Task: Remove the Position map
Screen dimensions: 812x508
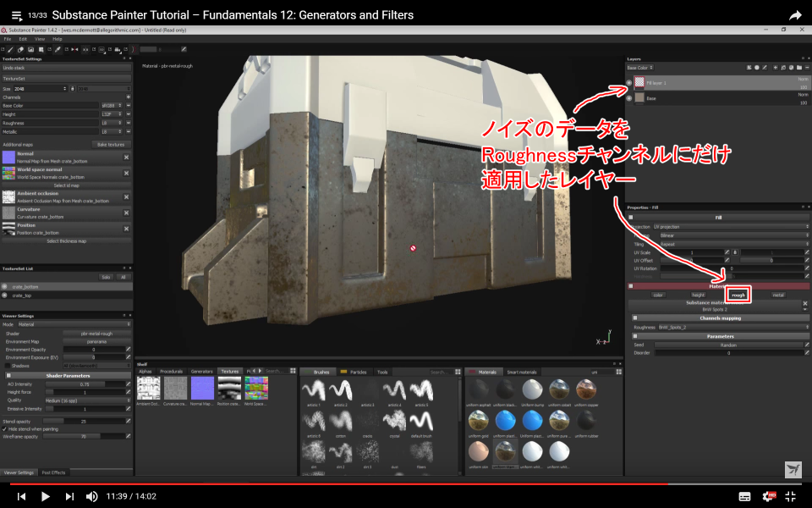Action: point(126,229)
